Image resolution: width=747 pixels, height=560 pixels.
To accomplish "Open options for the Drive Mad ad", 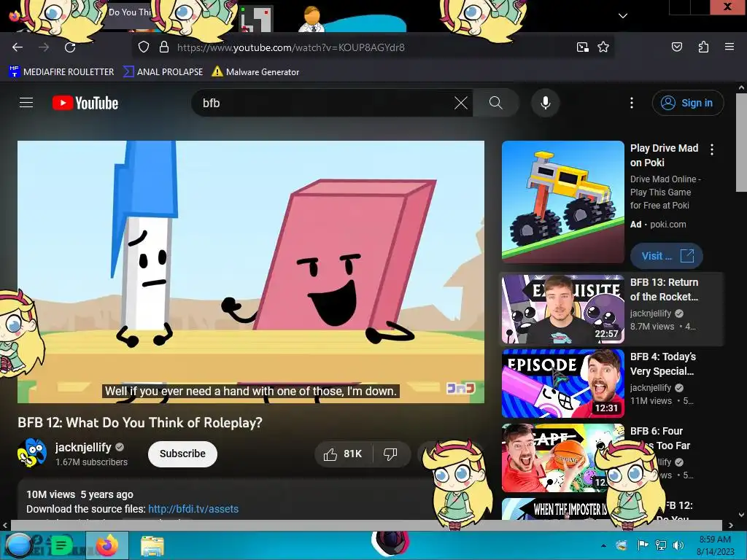I will pos(712,149).
